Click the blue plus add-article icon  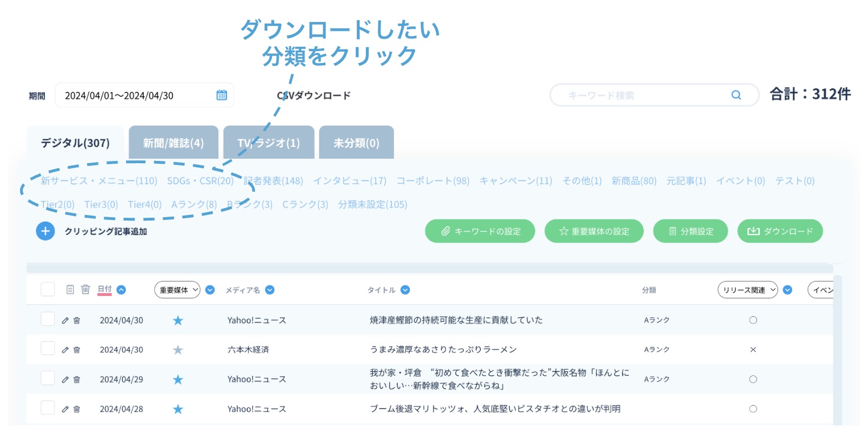46,231
